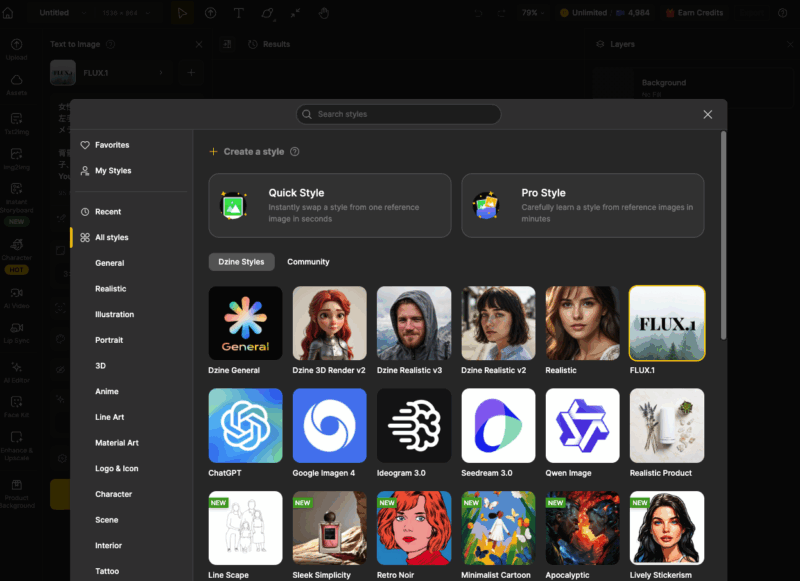Image resolution: width=800 pixels, height=581 pixels.
Task: Pick the Apocalyptic style
Action: point(583,528)
